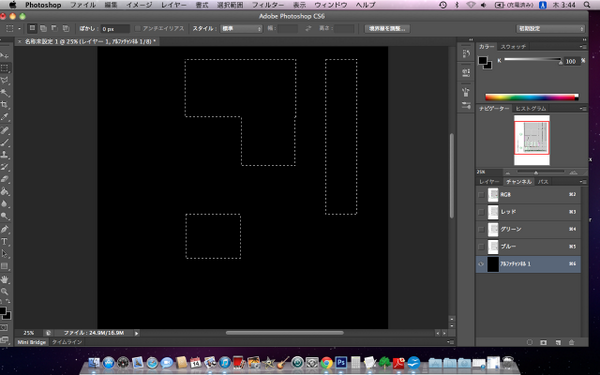The width and height of the screenshot is (600, 375).
Task: Open フィルター menu
Action: click(268, 5)
